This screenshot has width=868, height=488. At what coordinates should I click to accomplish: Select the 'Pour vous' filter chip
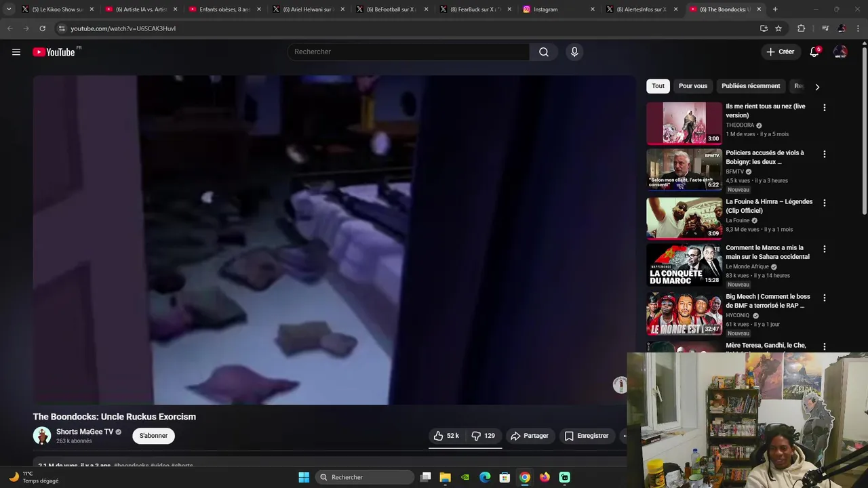[x=693, y=86]
